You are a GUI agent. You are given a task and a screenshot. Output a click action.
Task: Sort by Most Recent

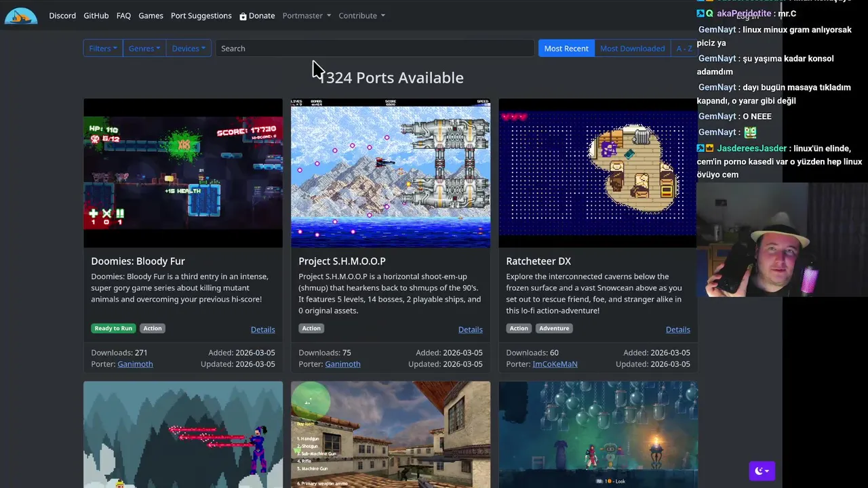[566, 48]
